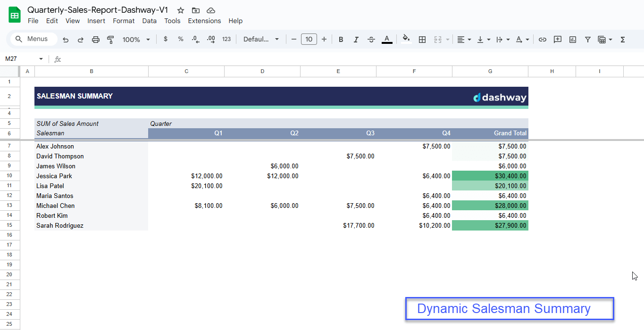Select the SALESMAN SUMMARY title cell
The width and height of the screenshot is (644, 330).
click(x=92, y=96)
